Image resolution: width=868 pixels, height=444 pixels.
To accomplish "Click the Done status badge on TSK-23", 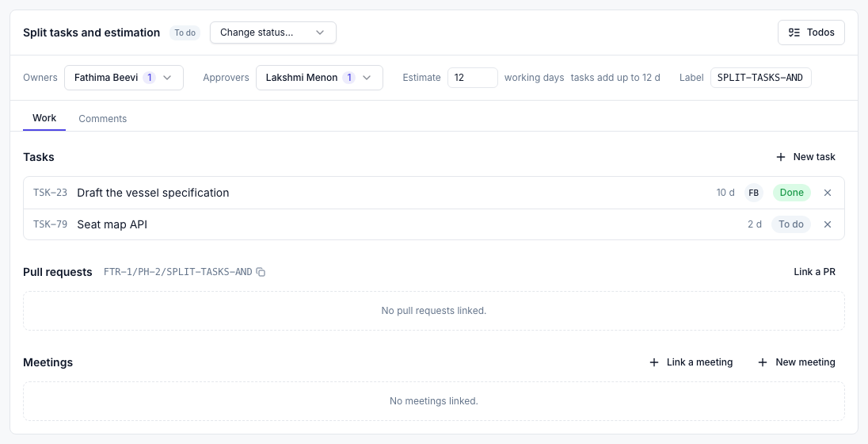I will (x=792, y=193).
